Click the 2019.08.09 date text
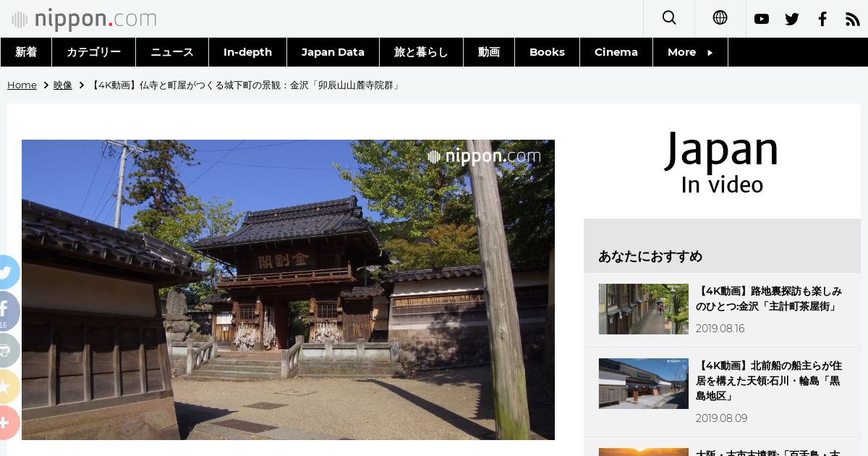This screenshot has height=456, width=868. [722, 418]
